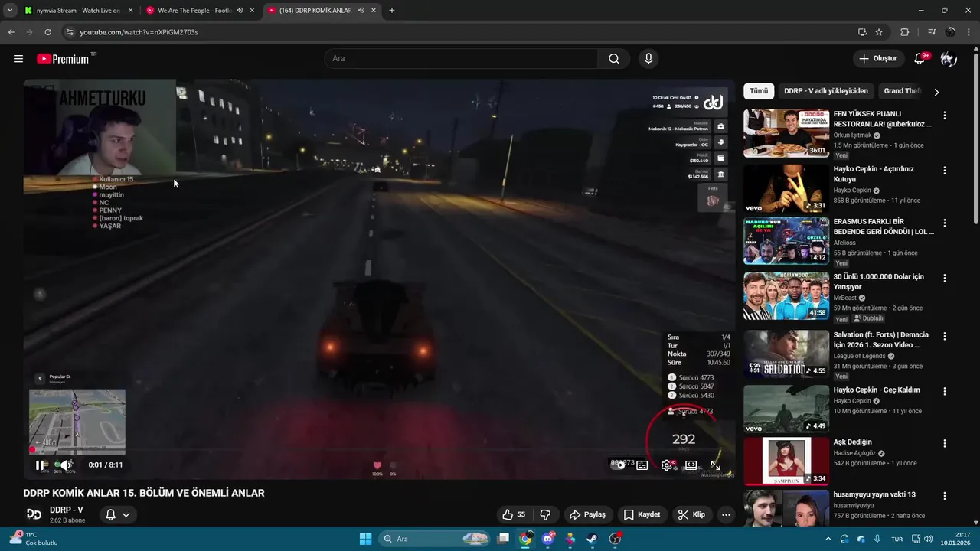
Task: Open DDRP - V channel avatar
Action: point(34,514)
